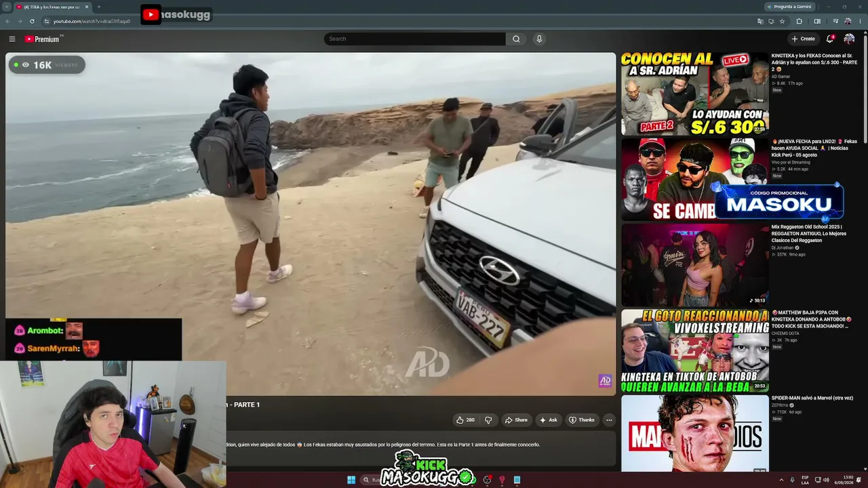
Task: Open 'El Goto Reaccionando' Kingteka thumbnail
Action: tap(694, 351)
